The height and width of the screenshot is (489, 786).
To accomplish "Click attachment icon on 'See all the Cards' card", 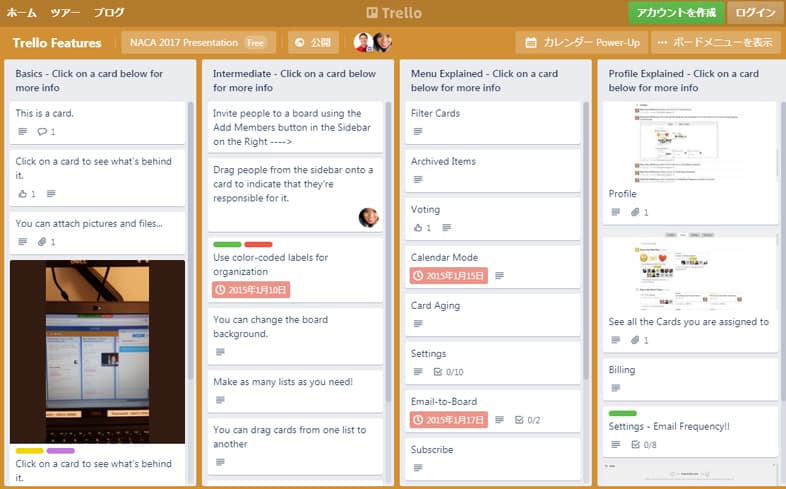I will [x=635, y=340].
